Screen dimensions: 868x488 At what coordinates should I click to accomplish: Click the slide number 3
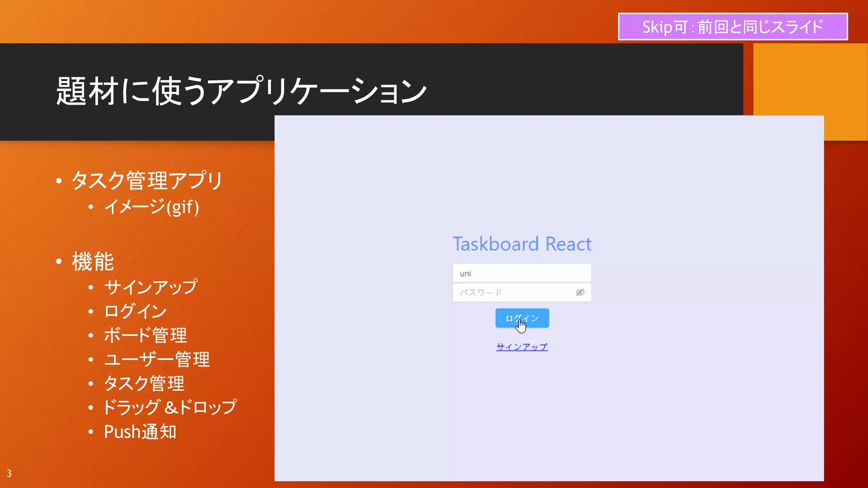coord(9,474)
